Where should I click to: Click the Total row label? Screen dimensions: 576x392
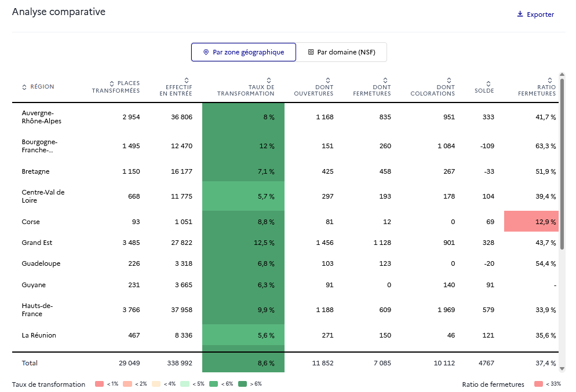coord(30,363)
